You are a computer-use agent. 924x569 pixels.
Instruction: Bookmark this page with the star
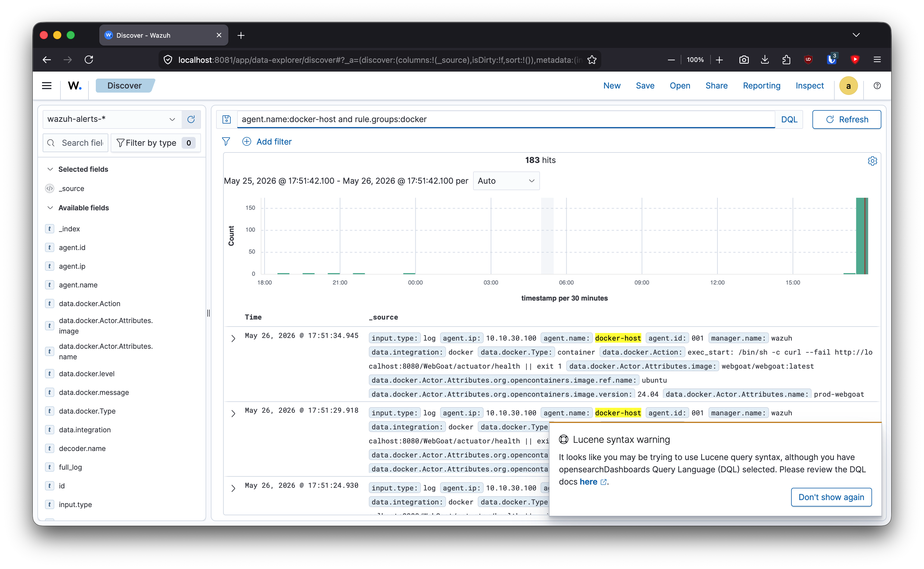(x=592, y=60)
